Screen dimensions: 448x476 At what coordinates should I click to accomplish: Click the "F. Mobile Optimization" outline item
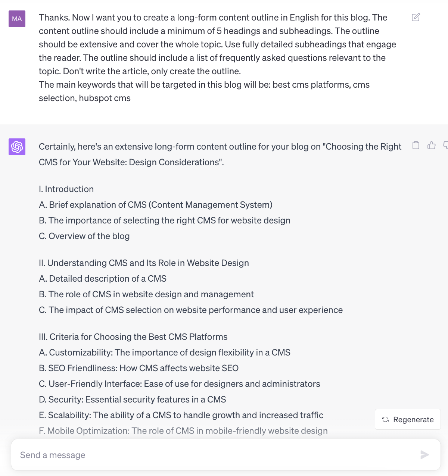183,431
